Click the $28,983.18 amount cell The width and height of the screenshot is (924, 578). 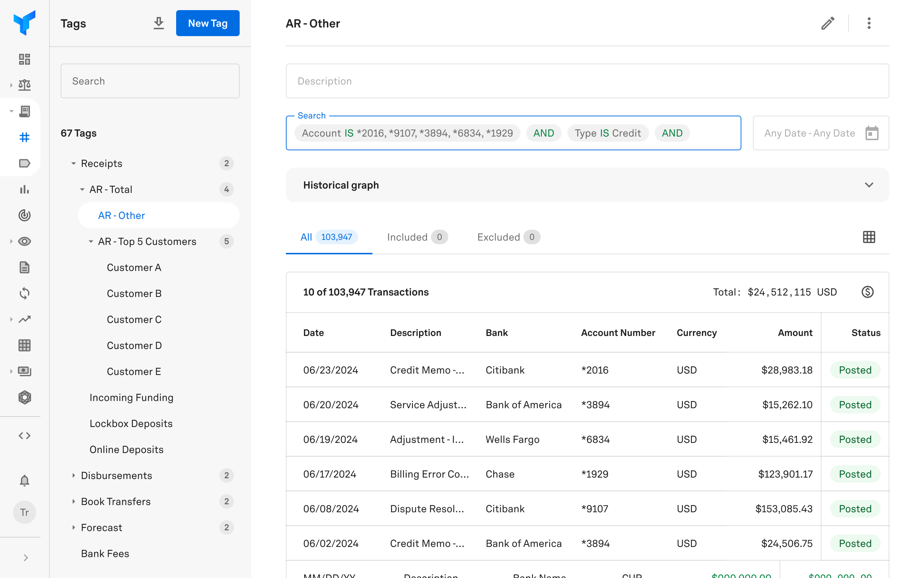(786, 370)
